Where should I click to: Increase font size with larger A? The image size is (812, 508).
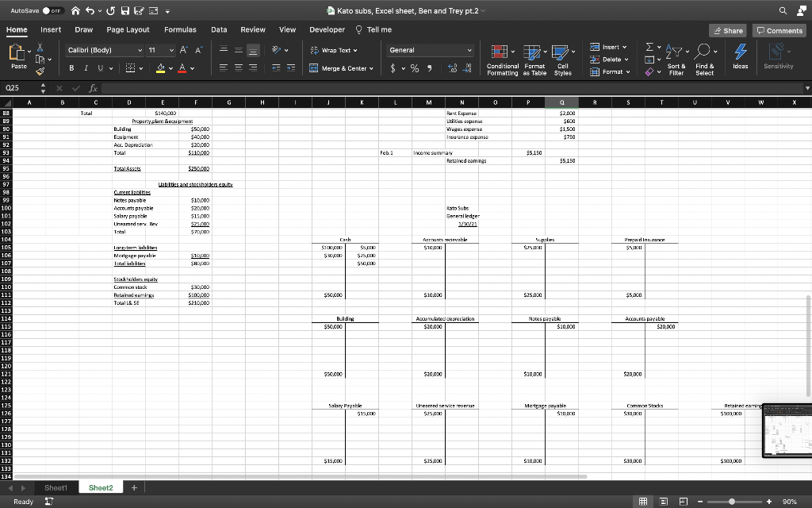tap(183, 50)
